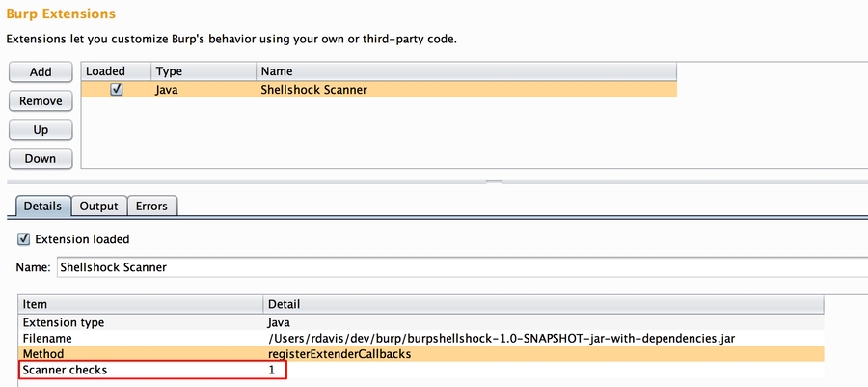
Task: Click the Add extension button
Action: click(41, 72)
